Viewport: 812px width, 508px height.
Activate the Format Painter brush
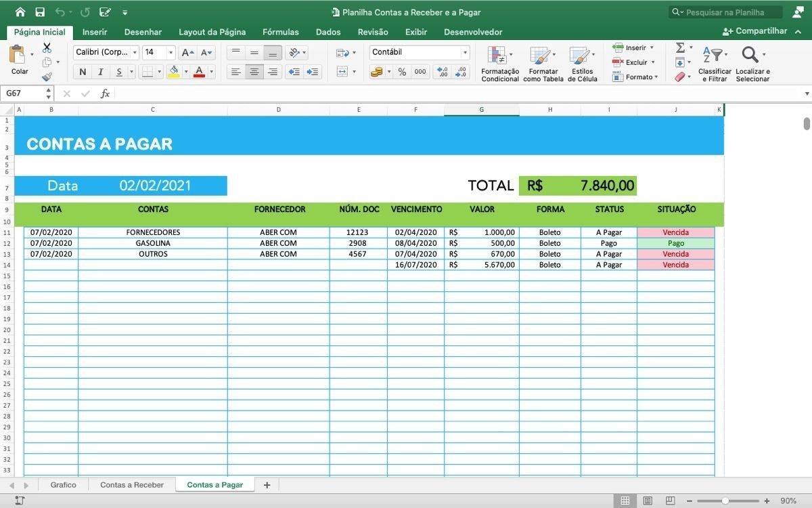47,77
